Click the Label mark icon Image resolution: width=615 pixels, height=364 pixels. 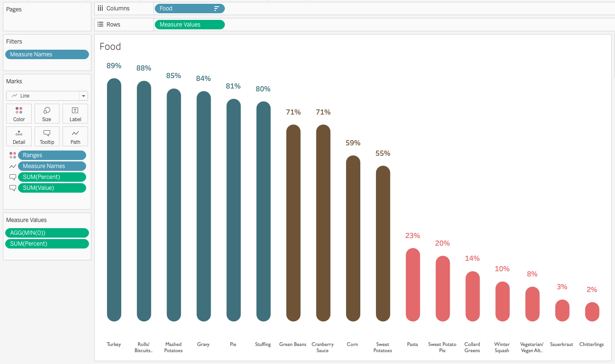75,113
